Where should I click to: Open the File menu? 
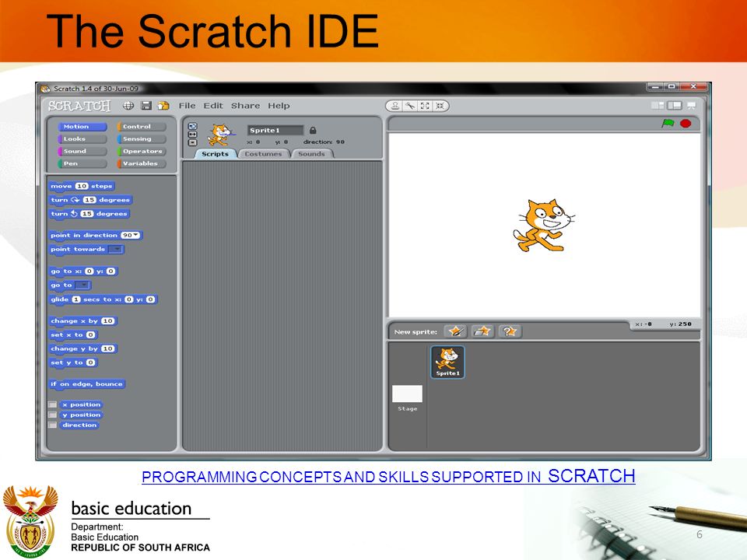(188, 106)
